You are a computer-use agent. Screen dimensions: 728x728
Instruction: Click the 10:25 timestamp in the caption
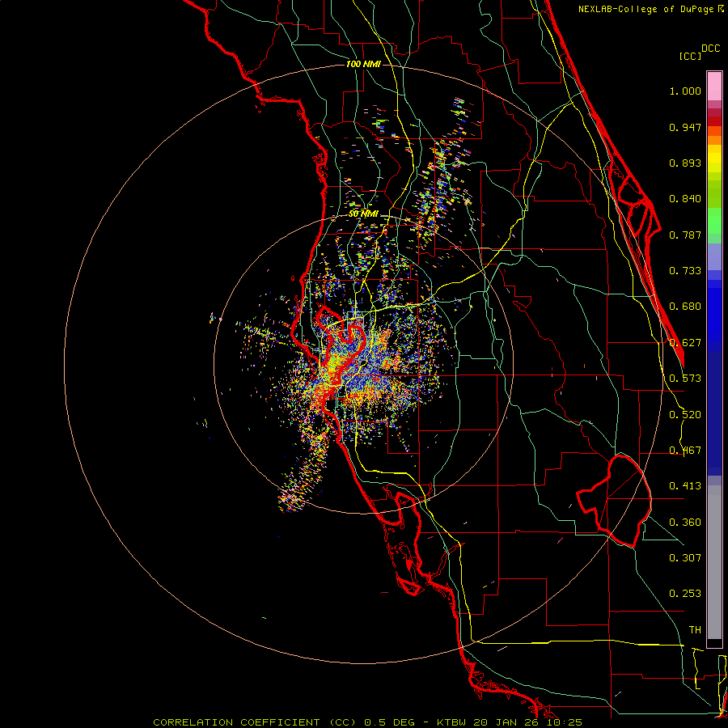click(x=564, y=722)
